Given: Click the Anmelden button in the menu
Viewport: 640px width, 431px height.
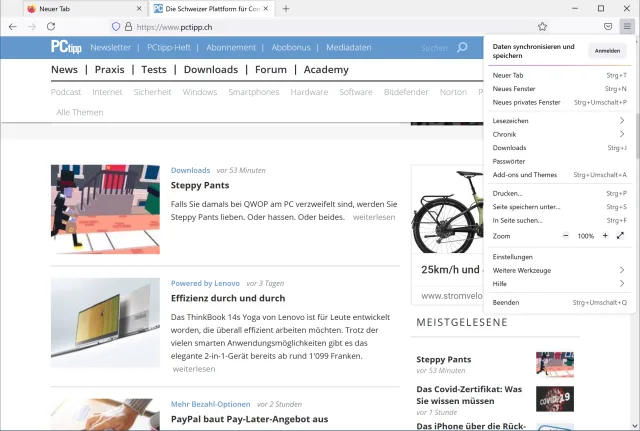Looking at the screenshot, I should pyautogui.click(x=607, y=51).
